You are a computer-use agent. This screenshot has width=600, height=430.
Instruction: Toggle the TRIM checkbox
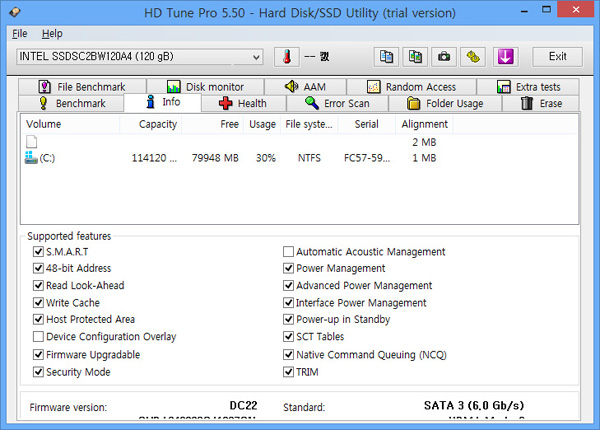tap(288, 372)
